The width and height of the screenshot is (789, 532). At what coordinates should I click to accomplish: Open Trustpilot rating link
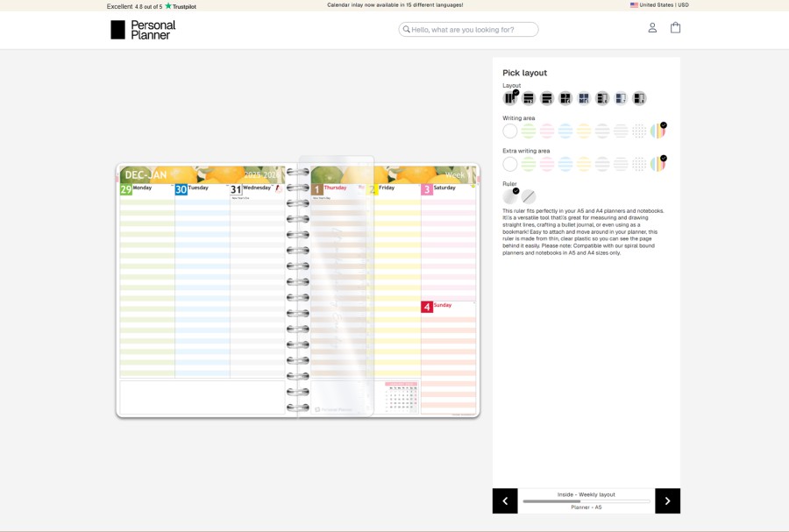pos(152,6)
